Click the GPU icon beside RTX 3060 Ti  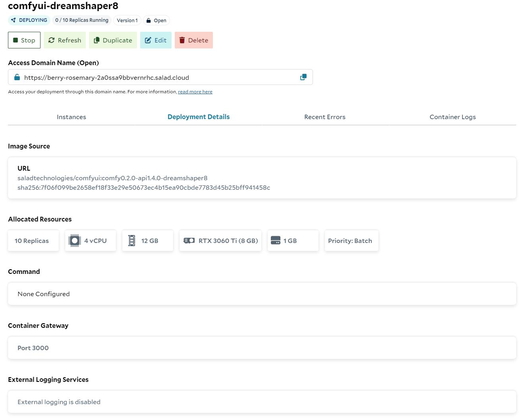189,241
